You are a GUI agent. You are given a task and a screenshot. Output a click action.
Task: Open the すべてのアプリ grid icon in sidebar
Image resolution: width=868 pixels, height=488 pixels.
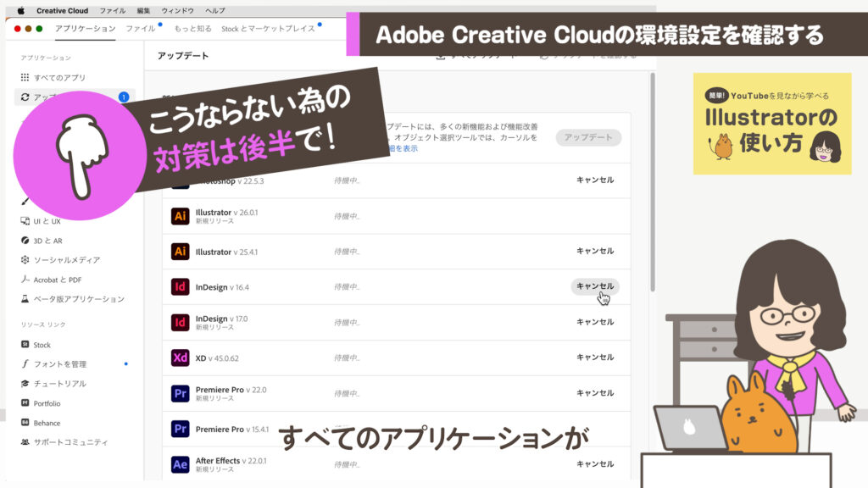25,77
